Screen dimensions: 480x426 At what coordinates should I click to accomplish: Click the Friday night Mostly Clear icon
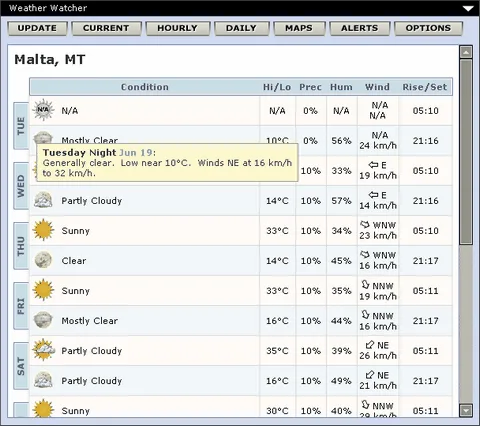(43, 320)
